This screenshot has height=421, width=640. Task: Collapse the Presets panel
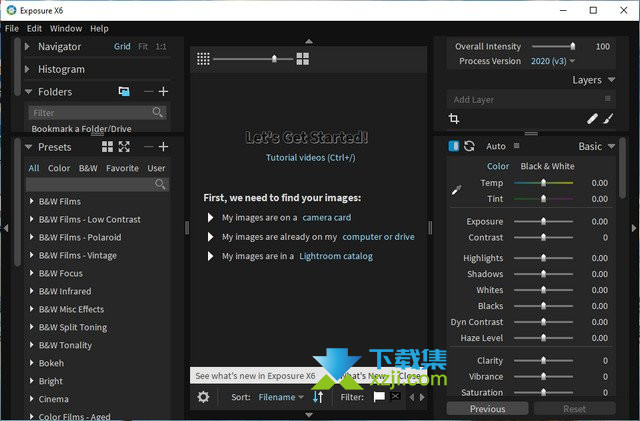(28, 147)
